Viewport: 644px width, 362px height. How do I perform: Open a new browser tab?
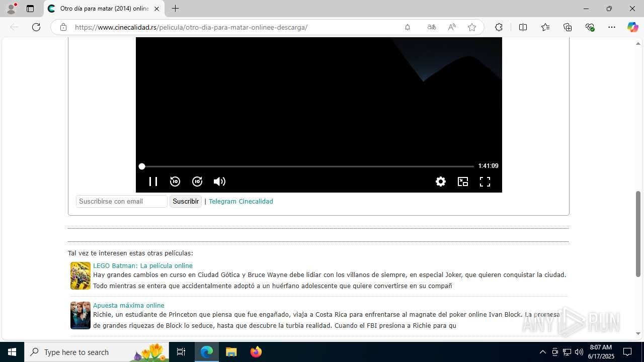click(175, 9)
